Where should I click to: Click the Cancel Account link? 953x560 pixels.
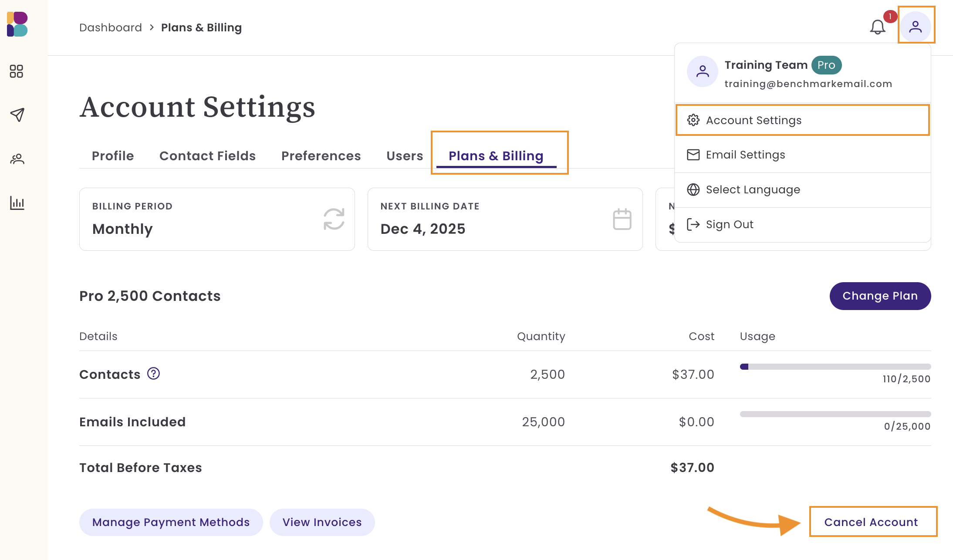pos(871,522)
